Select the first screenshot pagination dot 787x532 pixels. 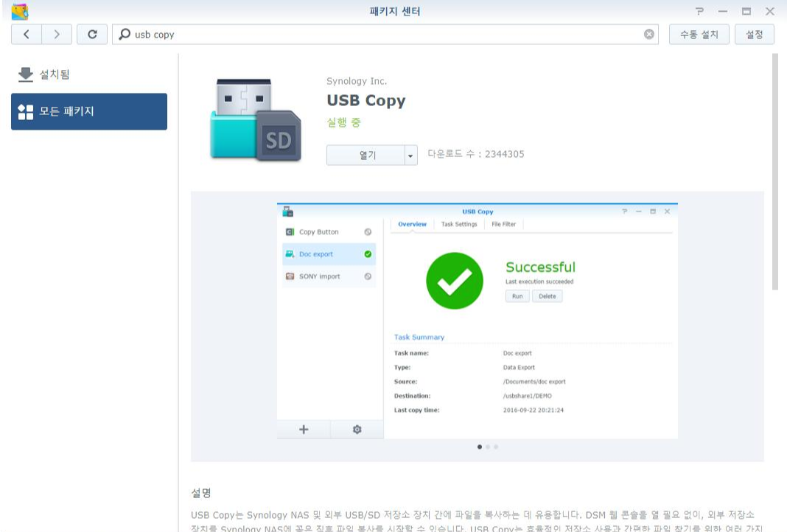pyautogui.click(x=480, y=447)
